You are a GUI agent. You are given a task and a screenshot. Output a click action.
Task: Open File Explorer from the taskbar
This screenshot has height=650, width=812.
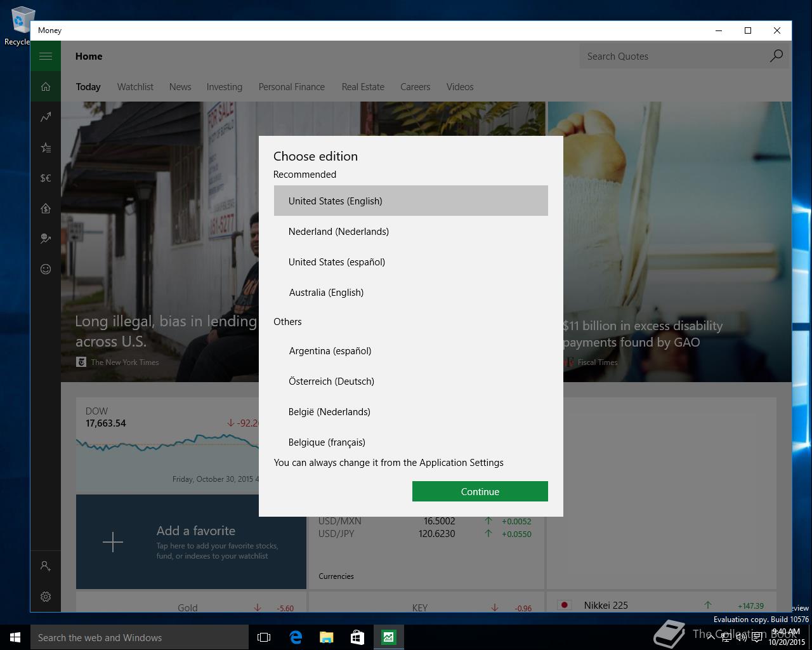pos(326,637)
